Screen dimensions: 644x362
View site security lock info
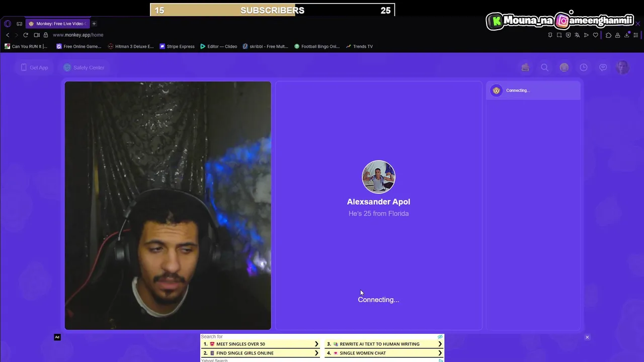(x=45, y=35)
